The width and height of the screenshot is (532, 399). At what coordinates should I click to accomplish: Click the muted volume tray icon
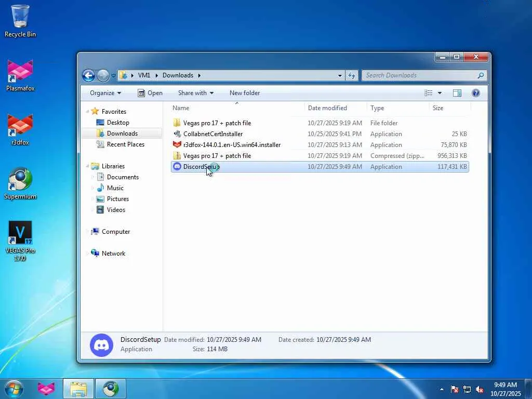(x=480, y=389)
